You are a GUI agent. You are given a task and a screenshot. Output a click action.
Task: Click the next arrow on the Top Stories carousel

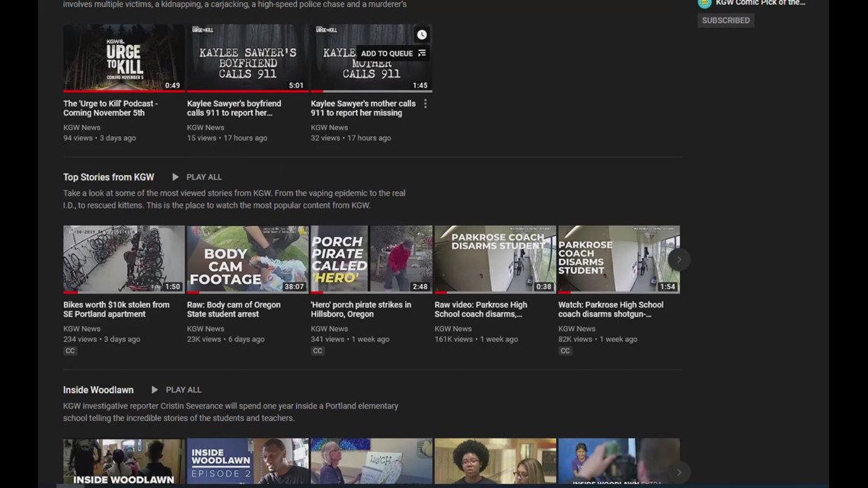tap(678, 259)
